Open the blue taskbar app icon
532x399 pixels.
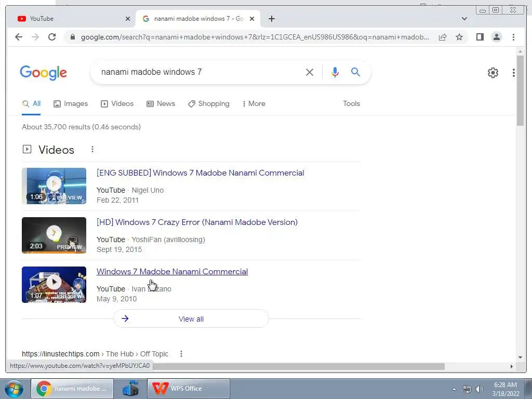coord(130,389)
